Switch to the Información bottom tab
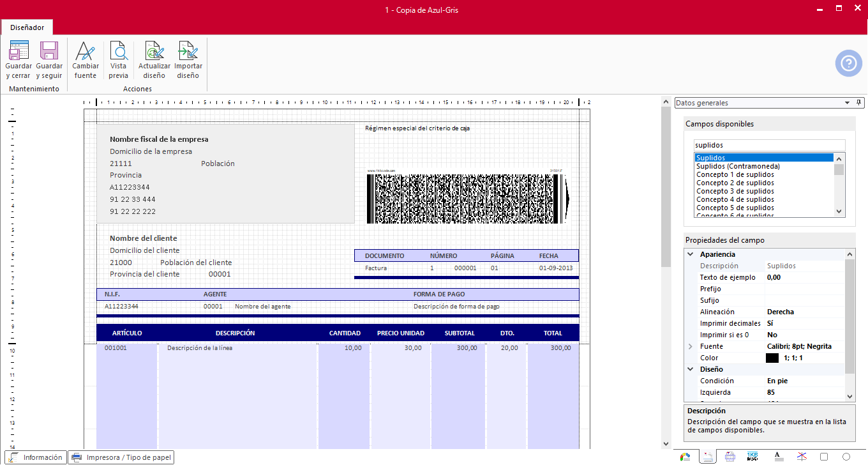Viewport: 868px width, 465px height. pos(34,457)
